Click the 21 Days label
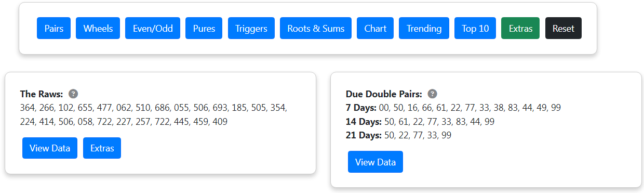Viewport: 644px width, 193px height. [x=364, y=135]
